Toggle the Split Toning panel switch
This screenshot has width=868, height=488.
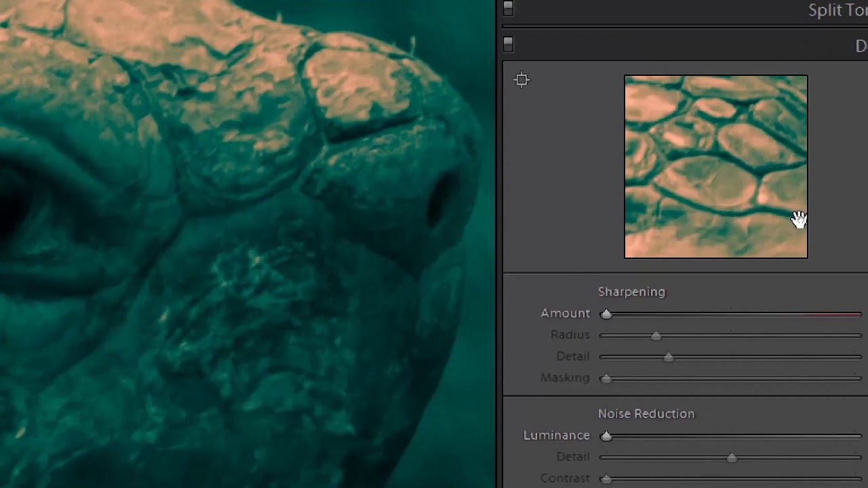pos(508,8)
